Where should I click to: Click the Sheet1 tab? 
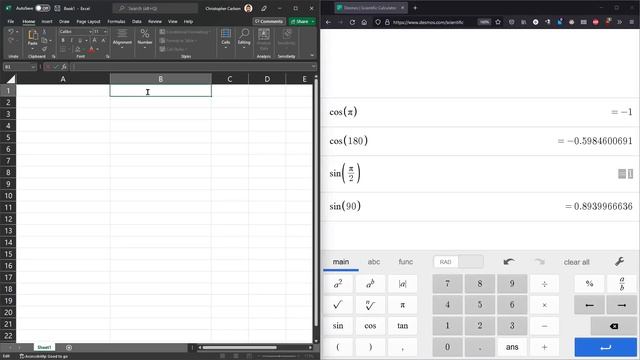pyautogui.click(x=44, y=347)
